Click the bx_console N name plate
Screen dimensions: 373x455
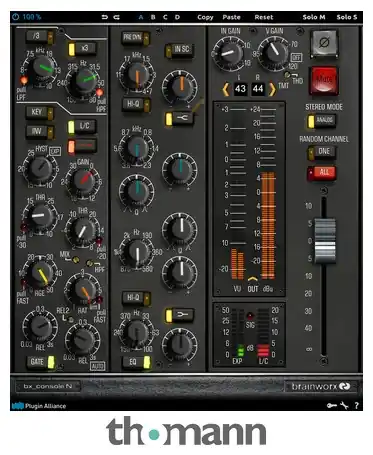(48, 386)
